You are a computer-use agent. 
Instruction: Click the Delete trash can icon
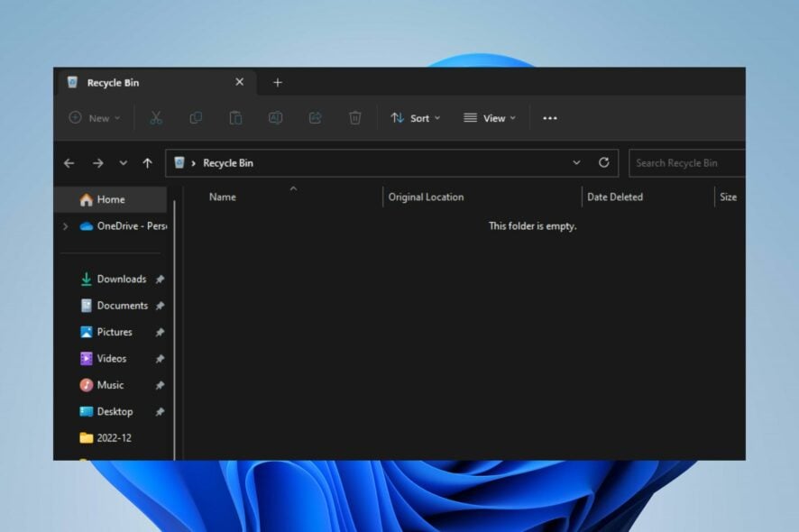point(355,118)
